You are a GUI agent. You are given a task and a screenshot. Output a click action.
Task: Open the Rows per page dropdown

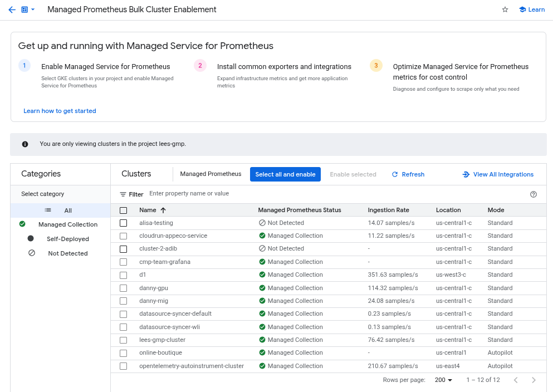click(442, 380)
